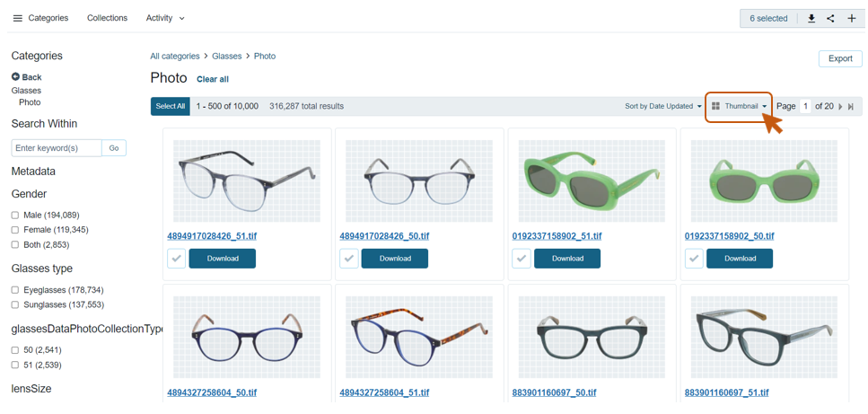Check the Sunglasses filter checkbox
This screenshot has height=414, width=868.
[15, 304]
